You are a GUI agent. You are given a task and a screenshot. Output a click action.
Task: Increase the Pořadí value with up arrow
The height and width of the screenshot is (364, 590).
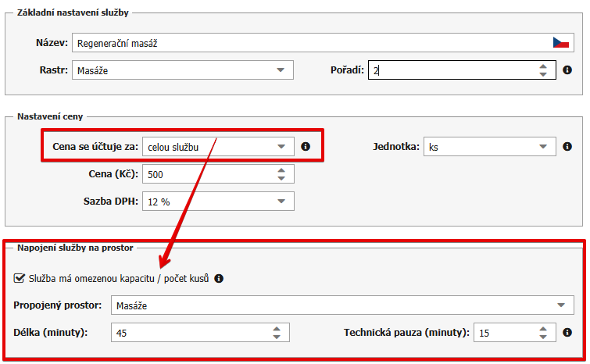pyautogui.click(x=543, y=66)
